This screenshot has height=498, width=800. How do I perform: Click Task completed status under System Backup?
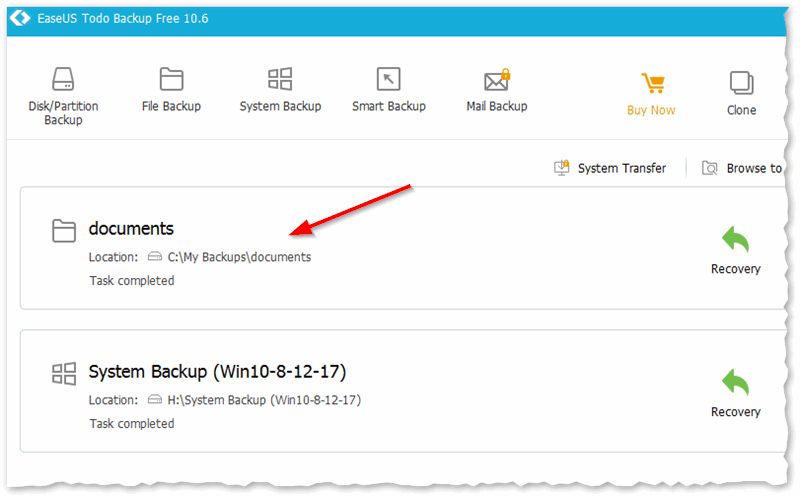click(131, 424)
